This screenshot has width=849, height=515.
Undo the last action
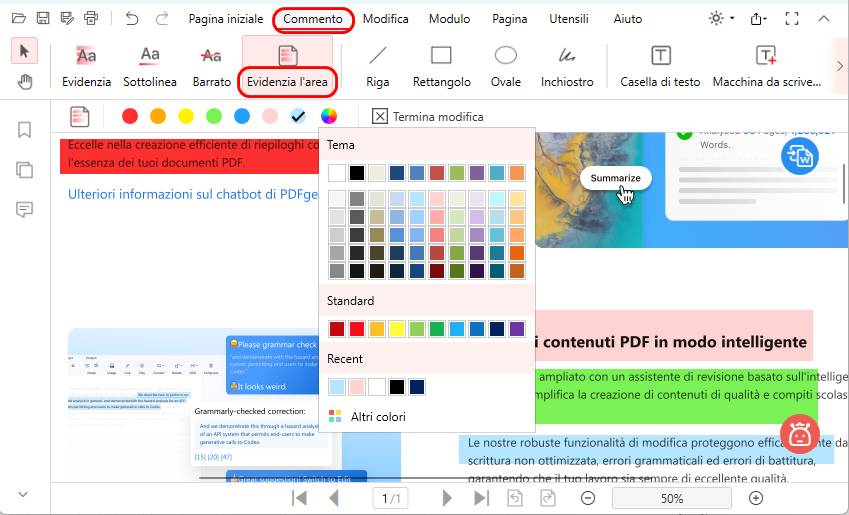click(132, 18)
